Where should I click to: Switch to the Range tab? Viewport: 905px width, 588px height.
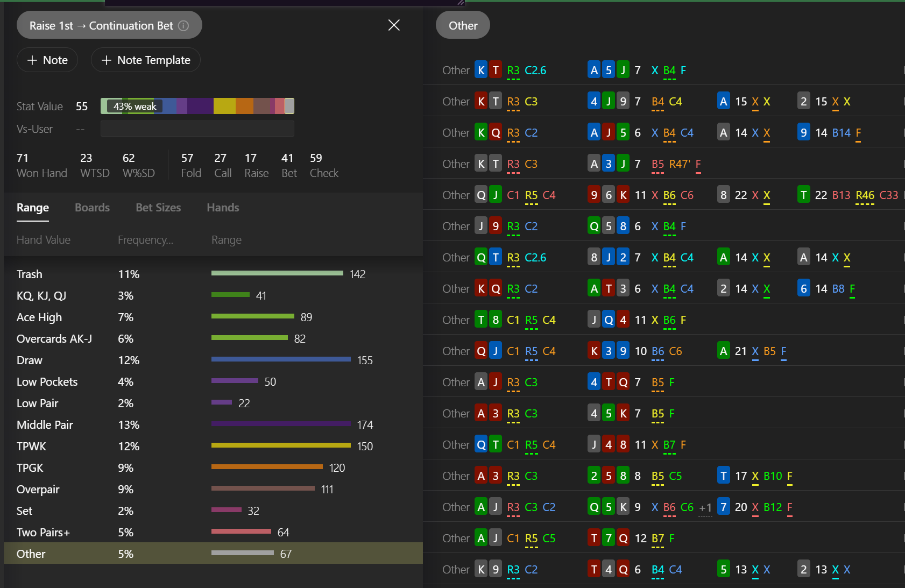click(x=33, y=208)
